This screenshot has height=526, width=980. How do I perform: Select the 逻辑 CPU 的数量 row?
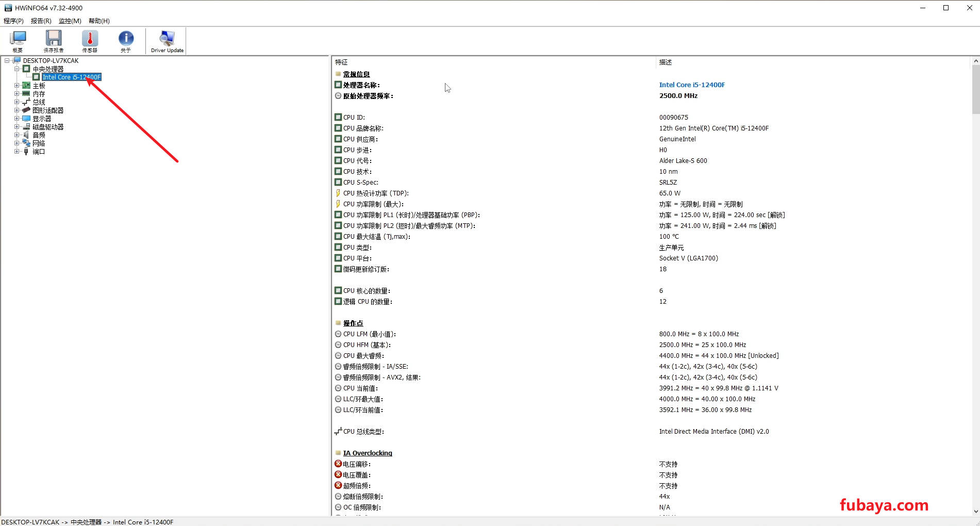click(651, 302)
